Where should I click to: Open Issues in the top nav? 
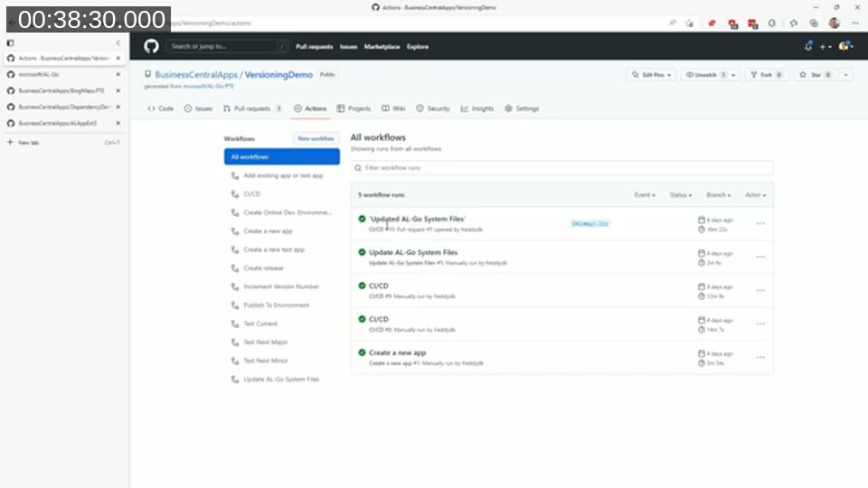coord(349,47)
